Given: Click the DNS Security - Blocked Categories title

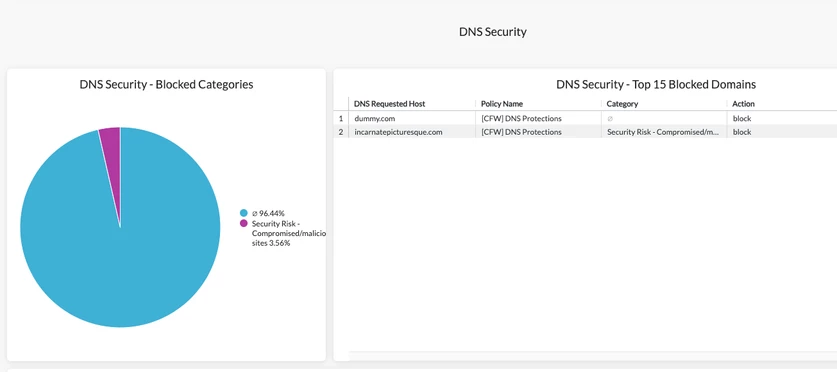Looking at the screenshot, I should [x=166, y=84].
